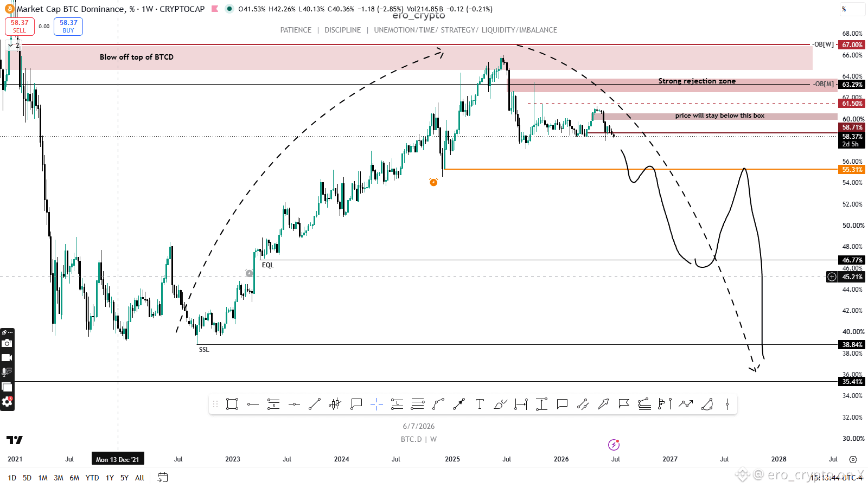
Task: Choose the brush drawing tool
Action: 500,404
